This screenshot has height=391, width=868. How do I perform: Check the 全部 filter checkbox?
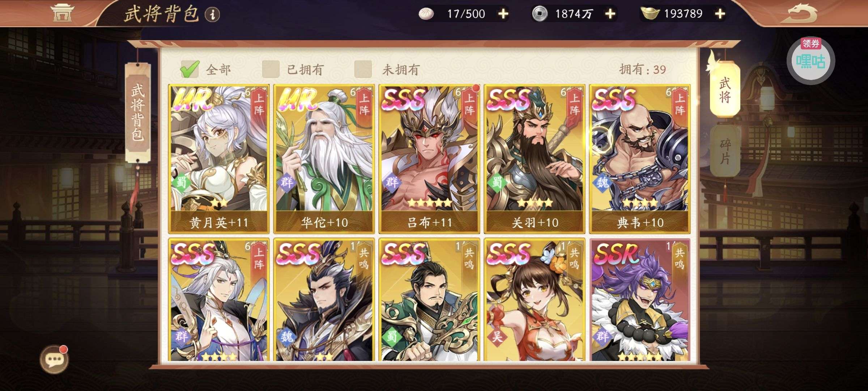click(x=190, y=69)
